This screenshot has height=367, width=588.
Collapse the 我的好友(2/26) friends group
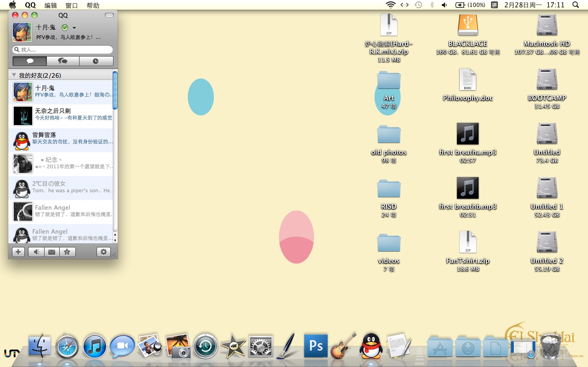point(14,75)
